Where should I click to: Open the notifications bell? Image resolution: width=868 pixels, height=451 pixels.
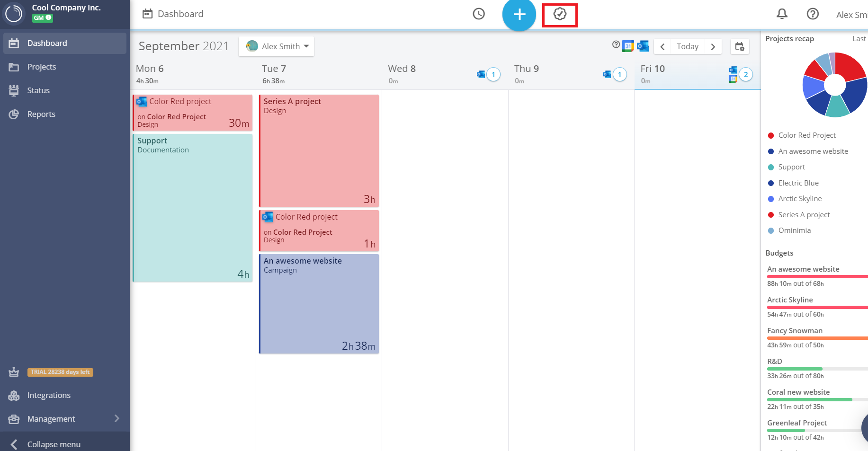[782, 14]
